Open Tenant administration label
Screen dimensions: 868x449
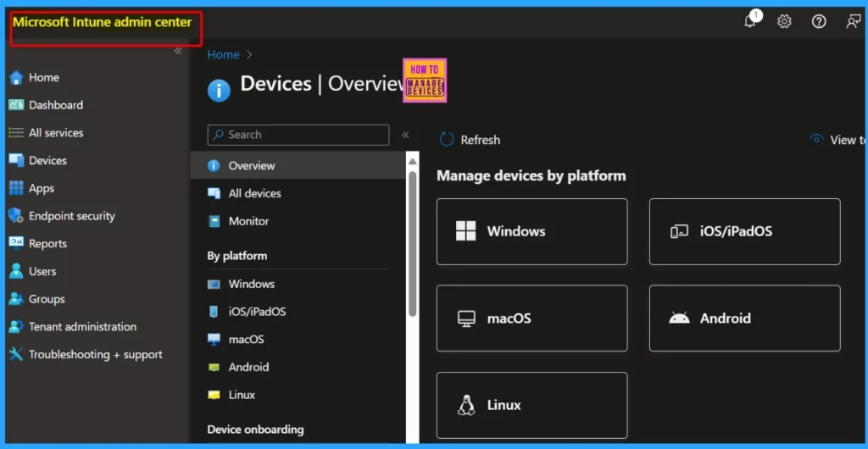click(82, 327)
